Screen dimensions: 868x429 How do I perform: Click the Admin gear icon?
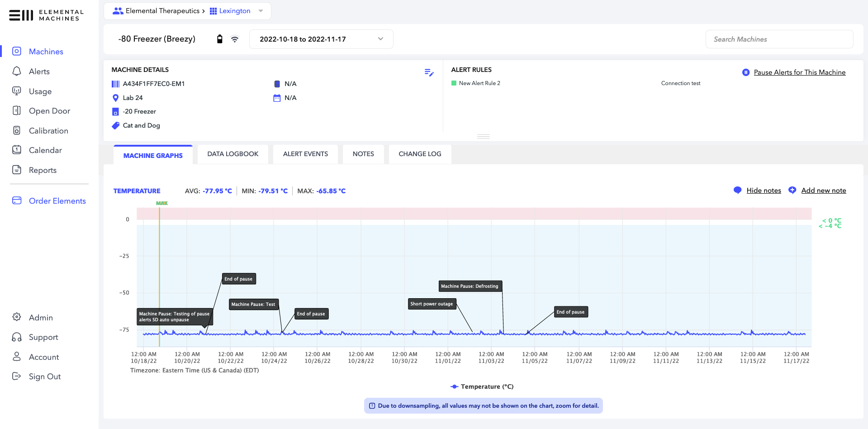tap(17, 317)
